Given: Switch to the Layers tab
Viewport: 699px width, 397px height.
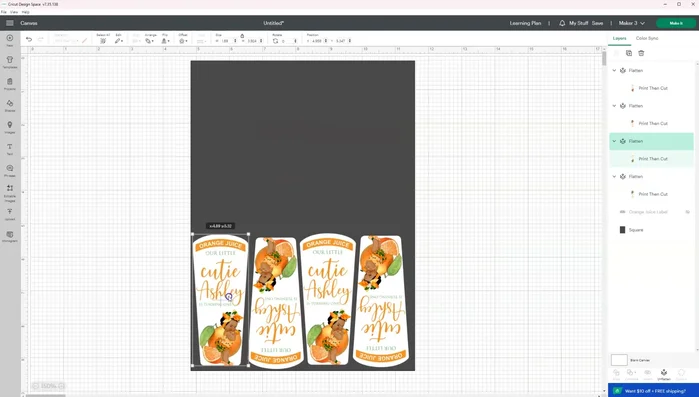Looking at the screenshot, I should (619, 38).
